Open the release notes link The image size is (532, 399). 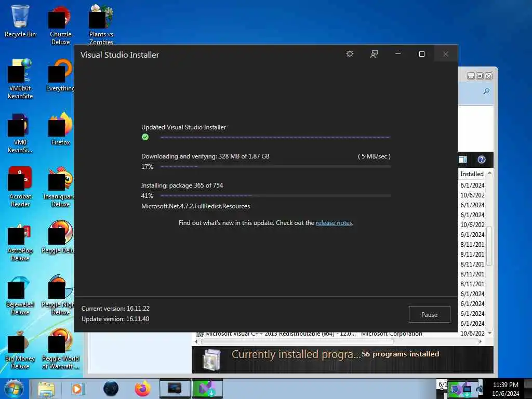pyautogui.click(x=334, y=223)
